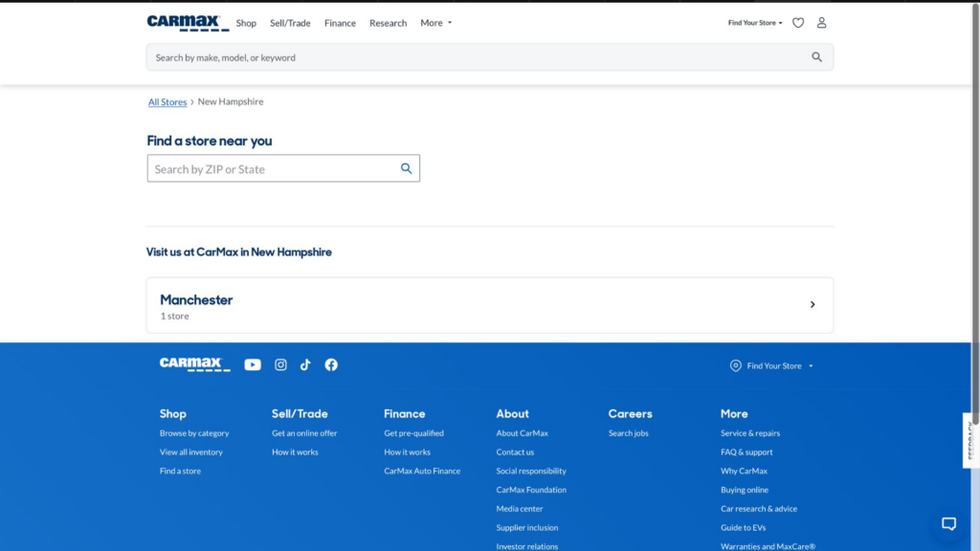Image resolution: width=980 pixels, height=551 pixels.
Task: Click the CarMax logo in the header
Action: [x=188, y=23]
